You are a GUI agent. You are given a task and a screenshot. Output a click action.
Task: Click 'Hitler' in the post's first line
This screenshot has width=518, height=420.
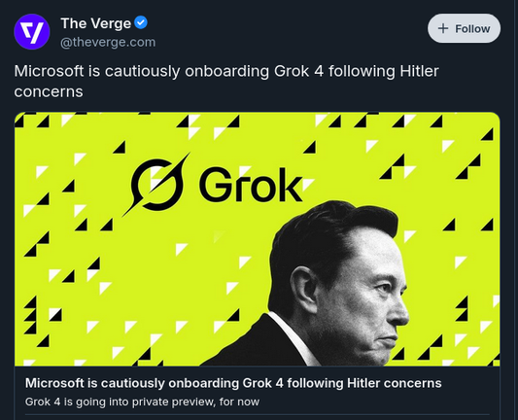[419, 71]
